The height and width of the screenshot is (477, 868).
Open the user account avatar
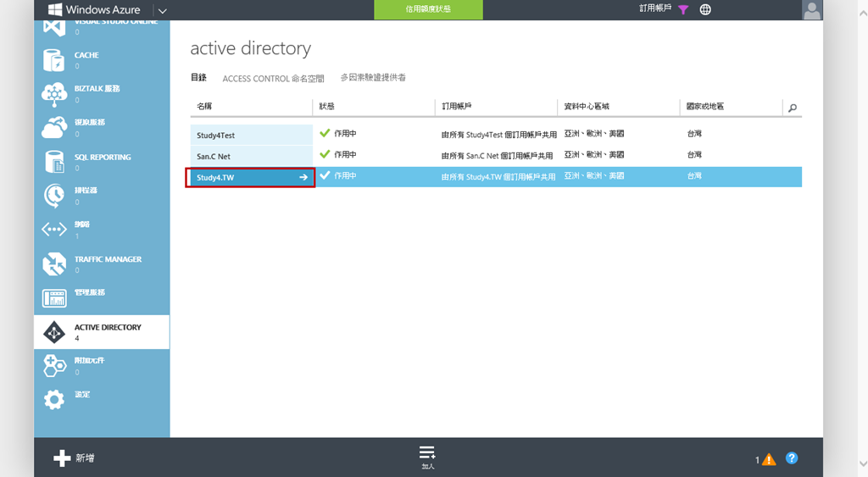pyautogui.click(x=812, y=10)
